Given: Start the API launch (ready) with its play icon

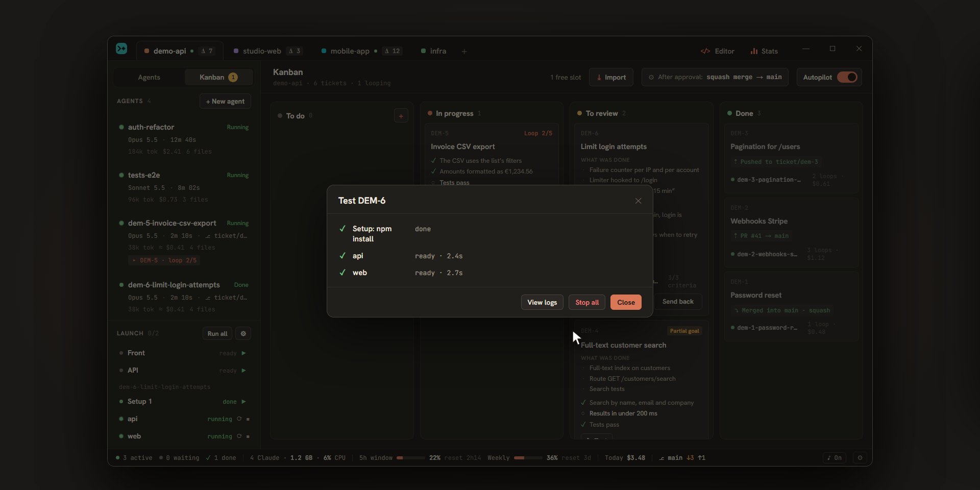Looking at the screenshot, I should click(x=243, y=371).
